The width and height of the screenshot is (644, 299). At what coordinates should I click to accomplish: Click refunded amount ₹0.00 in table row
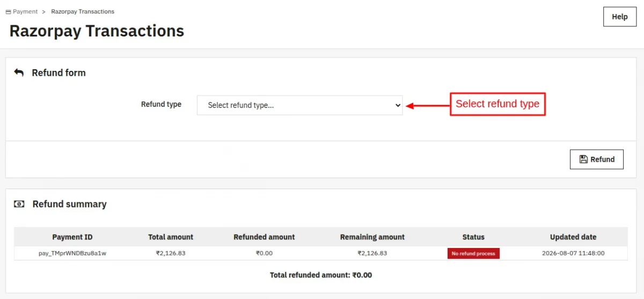pyautogui.click(x=264, y=253)
